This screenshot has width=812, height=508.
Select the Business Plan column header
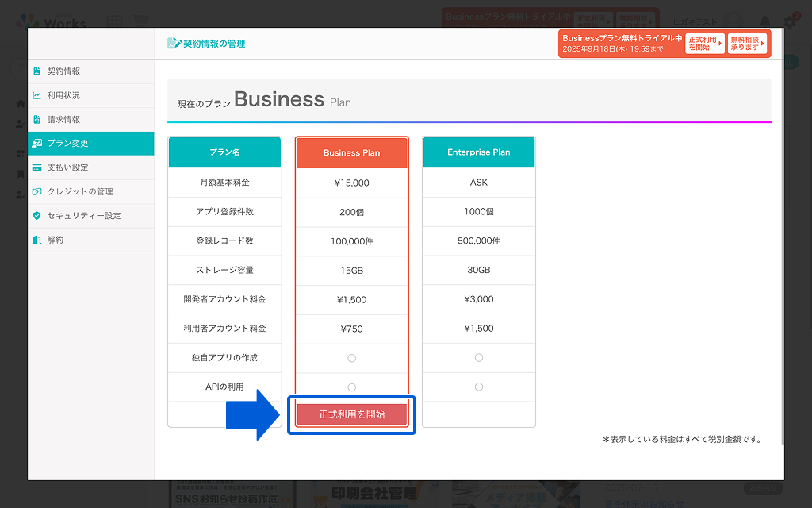[351, 152]
